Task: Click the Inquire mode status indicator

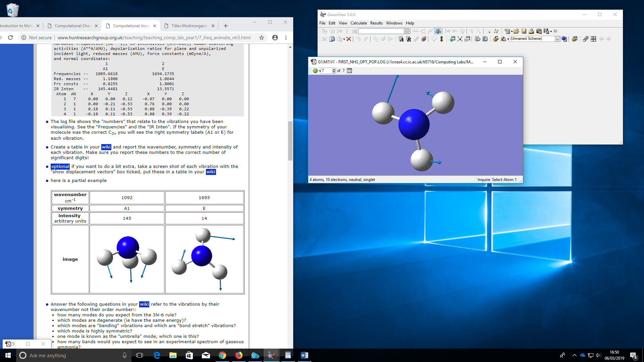Action: pos(483,180)
